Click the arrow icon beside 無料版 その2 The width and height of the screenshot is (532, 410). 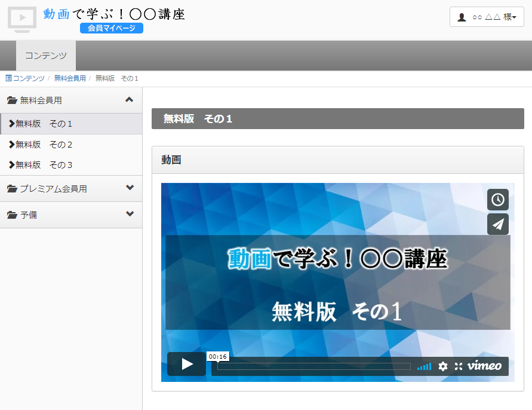pos(12,145)
